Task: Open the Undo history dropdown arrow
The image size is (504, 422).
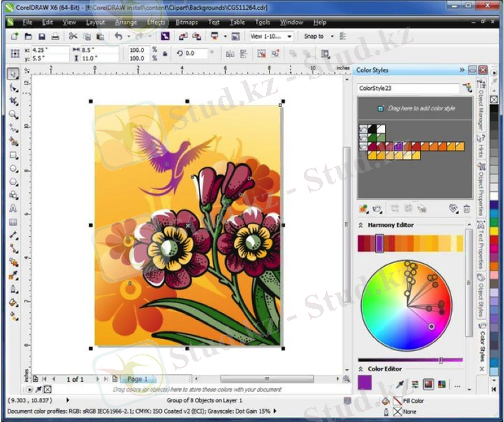Action: point(129,37)
